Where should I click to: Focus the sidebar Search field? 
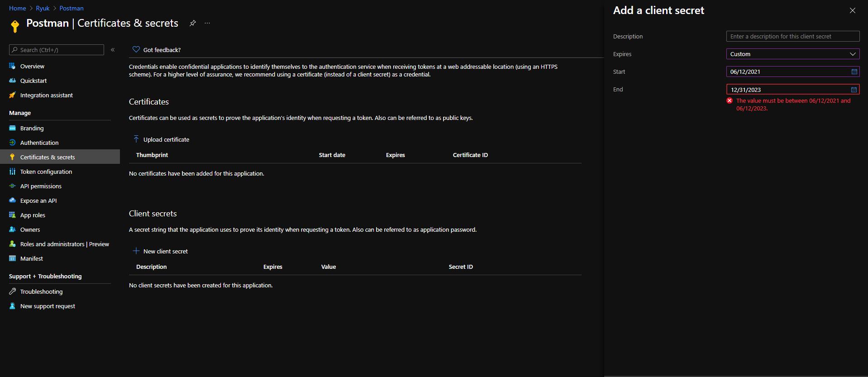(x=57, y=50)
